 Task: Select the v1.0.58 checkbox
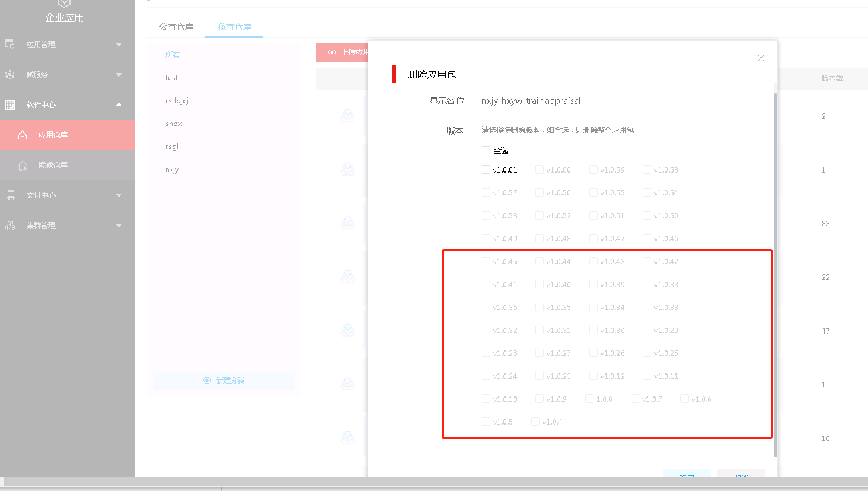pos(647,169)
